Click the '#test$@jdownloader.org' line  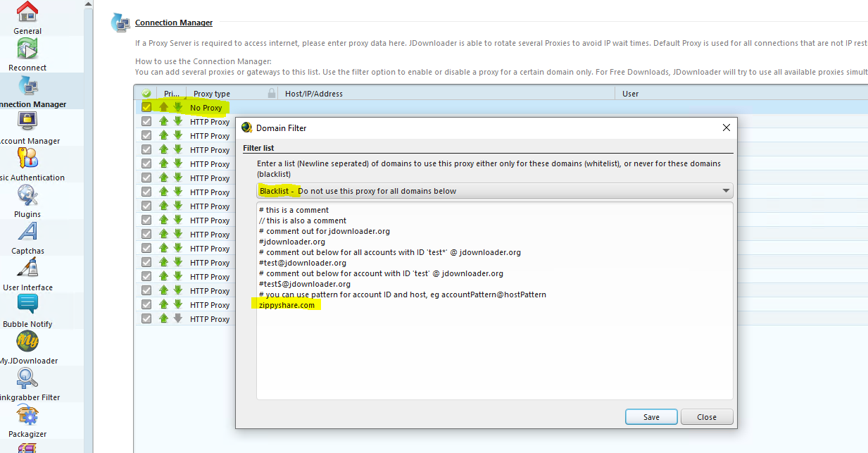pos(304,284)
